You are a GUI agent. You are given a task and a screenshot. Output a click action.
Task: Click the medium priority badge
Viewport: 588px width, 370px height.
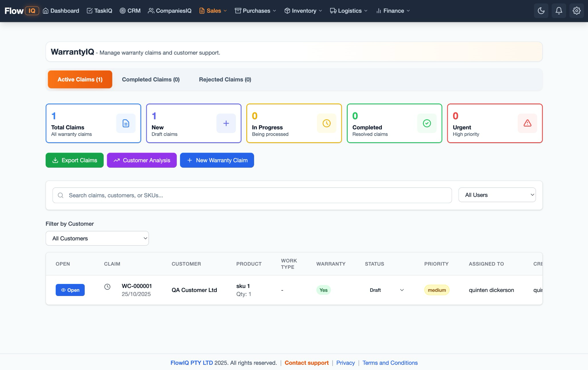pyautogui.click(x=436, y=290)
